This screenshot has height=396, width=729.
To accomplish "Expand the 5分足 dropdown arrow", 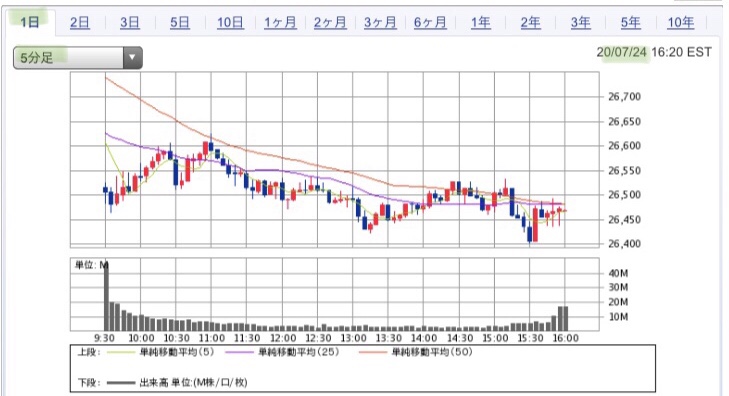I will [x=133, y=58].
